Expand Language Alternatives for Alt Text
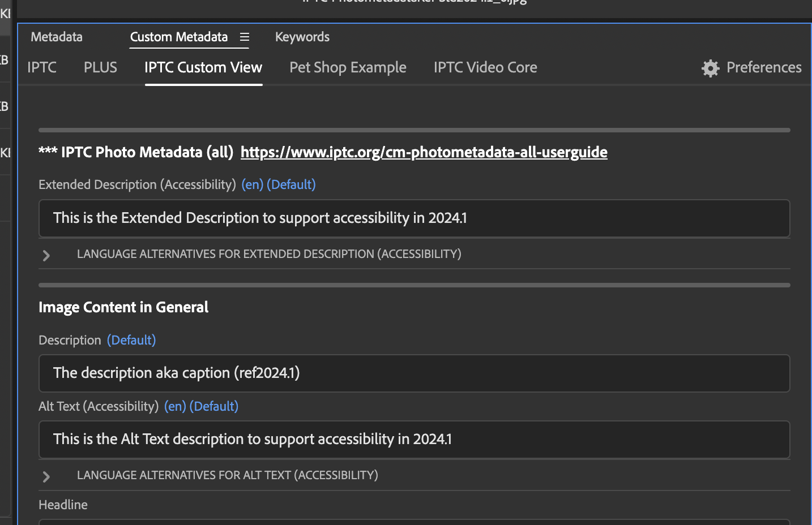The image size is (812, 525). point(46,476)
